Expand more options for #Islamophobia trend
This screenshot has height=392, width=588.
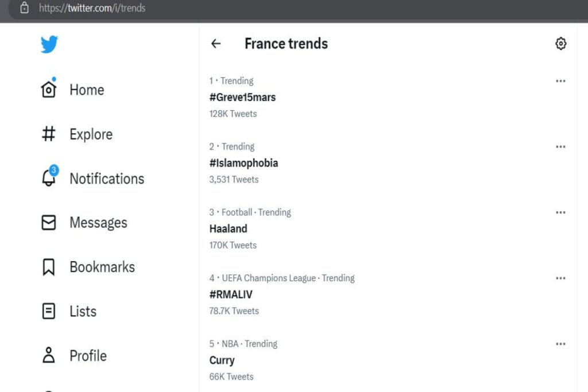coord(560,146)
